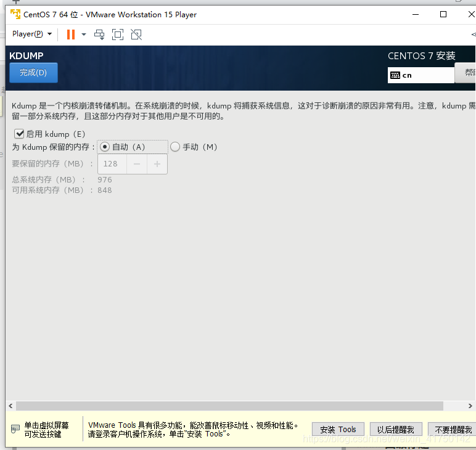Increase reserved memory with plus button
Viewport: 476px width, 450px height.
point(157,164)
